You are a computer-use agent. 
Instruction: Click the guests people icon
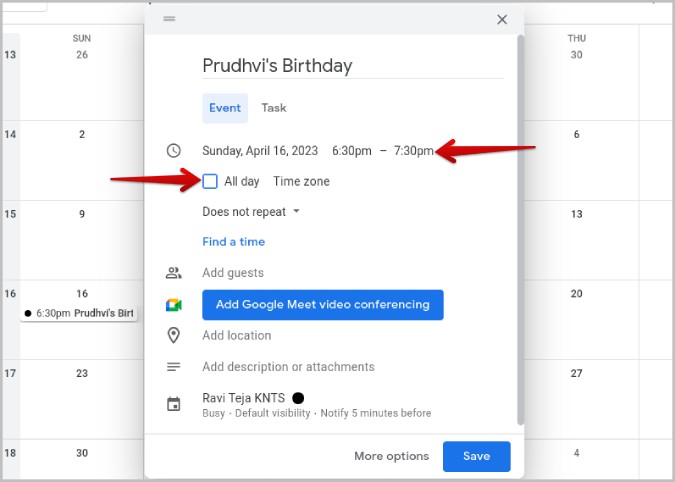pos(173,273)
